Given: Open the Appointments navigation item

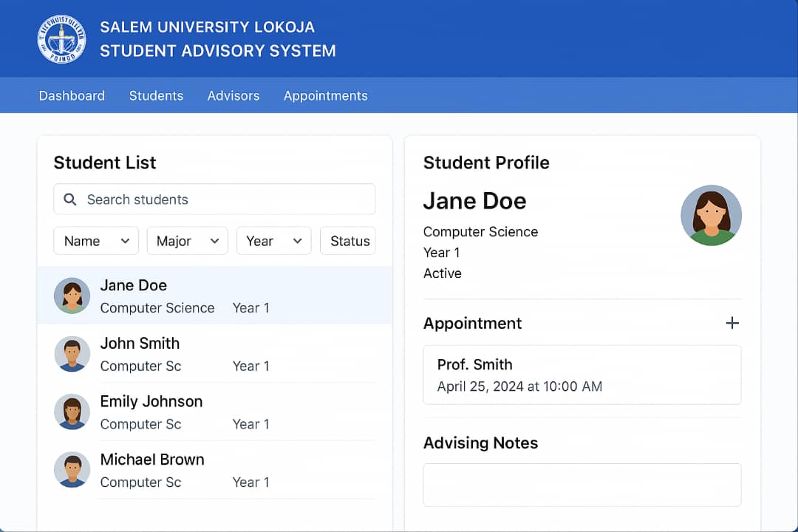Looking at the screenshot, I should coord(325,95).
